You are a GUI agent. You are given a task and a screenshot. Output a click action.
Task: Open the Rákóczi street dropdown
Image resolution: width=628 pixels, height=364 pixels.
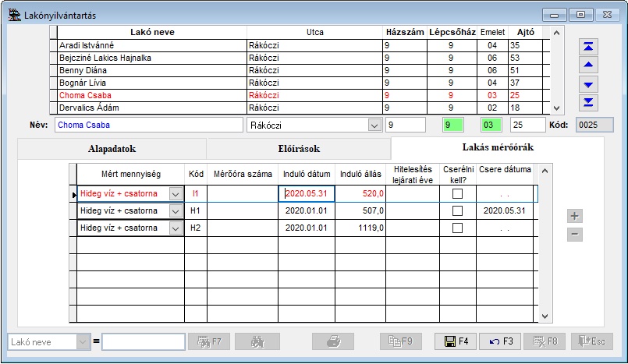click(374, 125)
